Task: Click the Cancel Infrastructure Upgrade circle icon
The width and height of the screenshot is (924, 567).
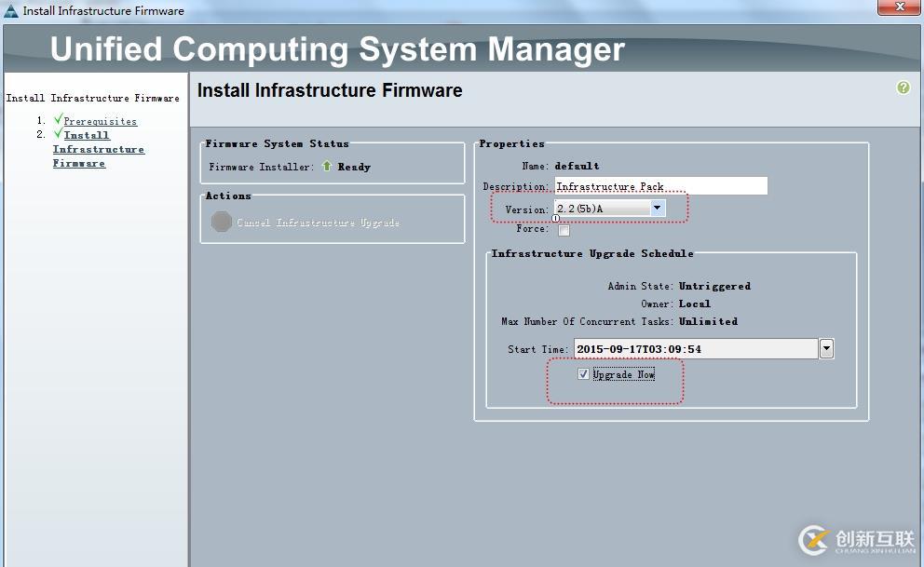Action: point(222,222)
